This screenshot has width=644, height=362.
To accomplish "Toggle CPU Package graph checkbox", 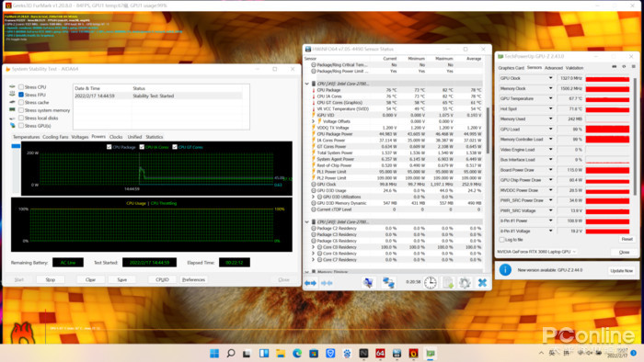I will coord(109,147).
